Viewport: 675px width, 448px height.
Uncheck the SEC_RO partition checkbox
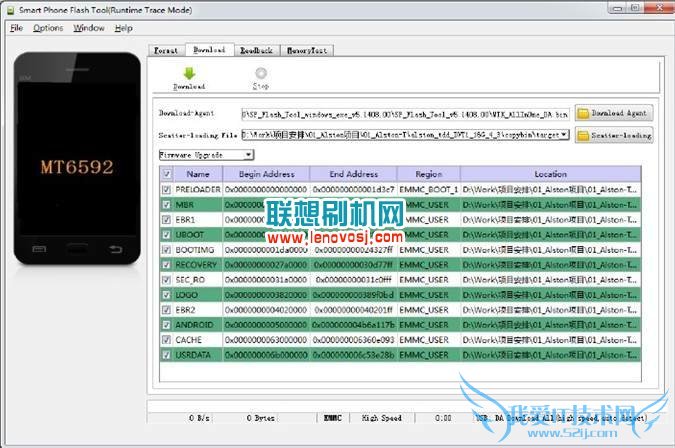coord(167,280)
